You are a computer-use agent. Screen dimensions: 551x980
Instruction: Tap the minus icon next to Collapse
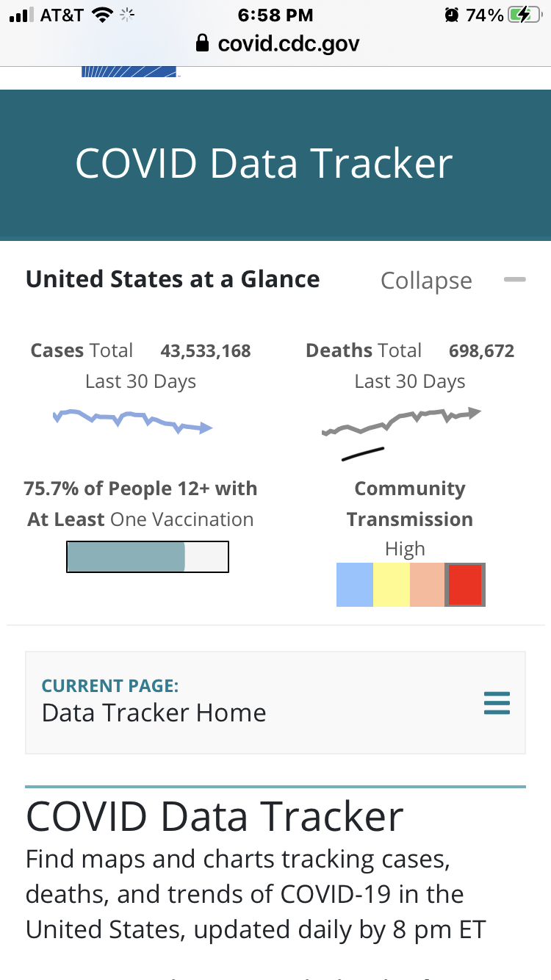coord(514,280)
